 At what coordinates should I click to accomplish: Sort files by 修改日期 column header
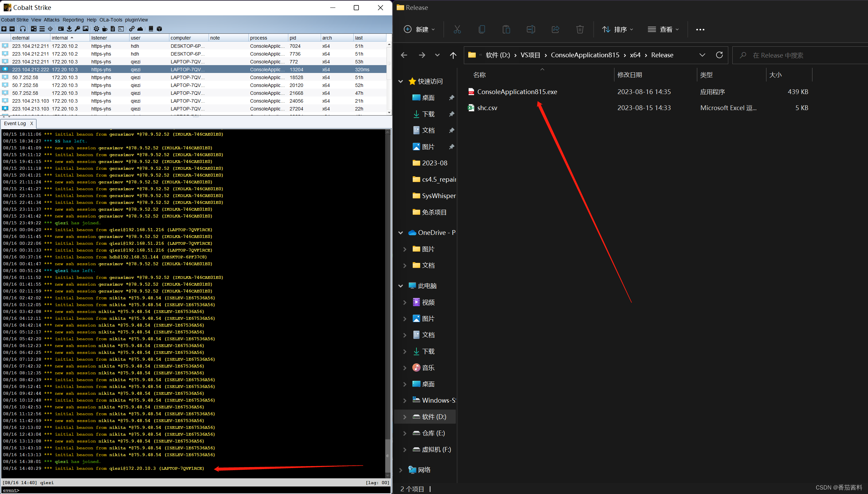[655, 75]
